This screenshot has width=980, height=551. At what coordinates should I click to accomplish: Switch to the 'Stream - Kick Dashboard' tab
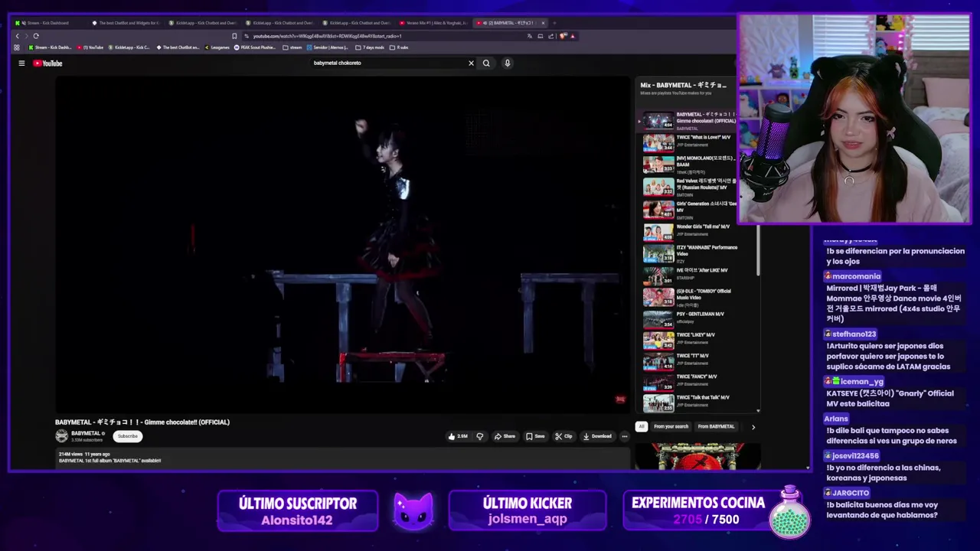tap(46, 23)
